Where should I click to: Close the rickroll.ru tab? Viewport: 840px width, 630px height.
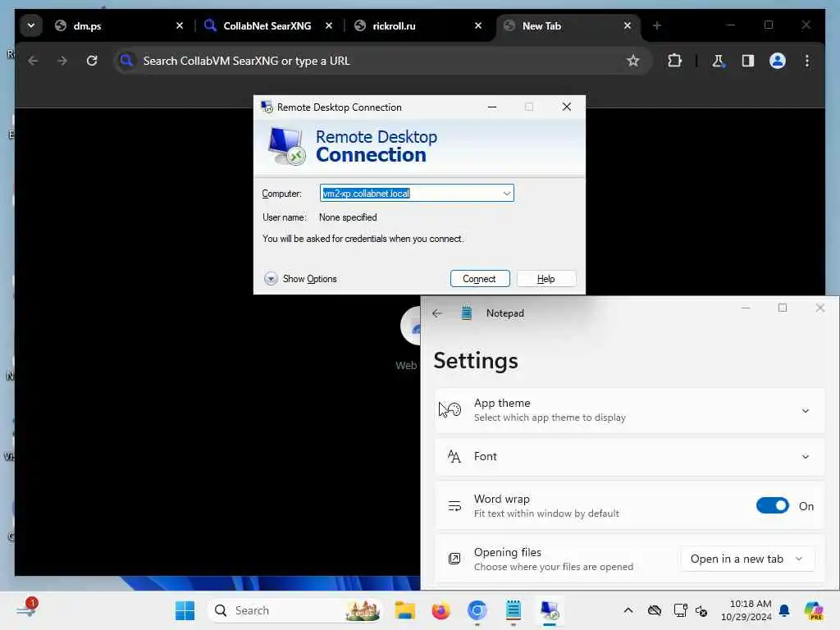(x=478, y=25)
